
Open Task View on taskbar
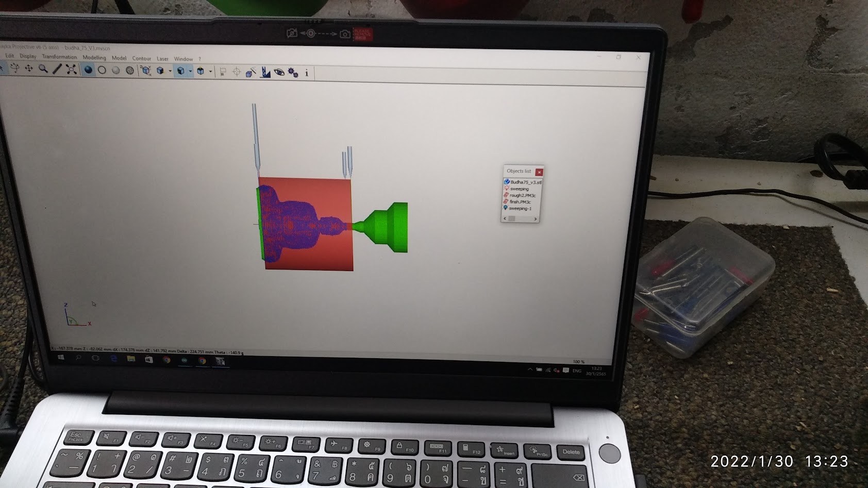96,358
